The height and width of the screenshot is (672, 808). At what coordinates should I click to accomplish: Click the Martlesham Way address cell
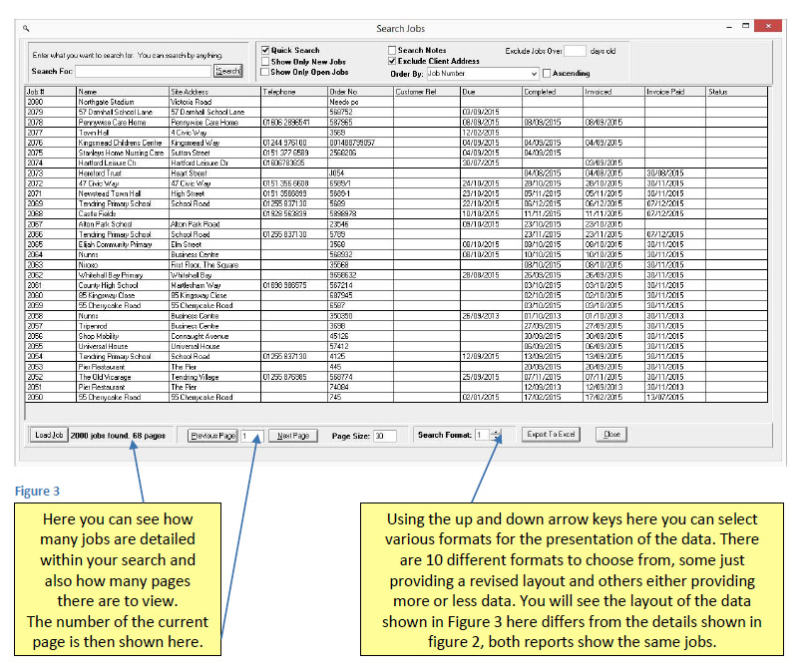[214, 285]
